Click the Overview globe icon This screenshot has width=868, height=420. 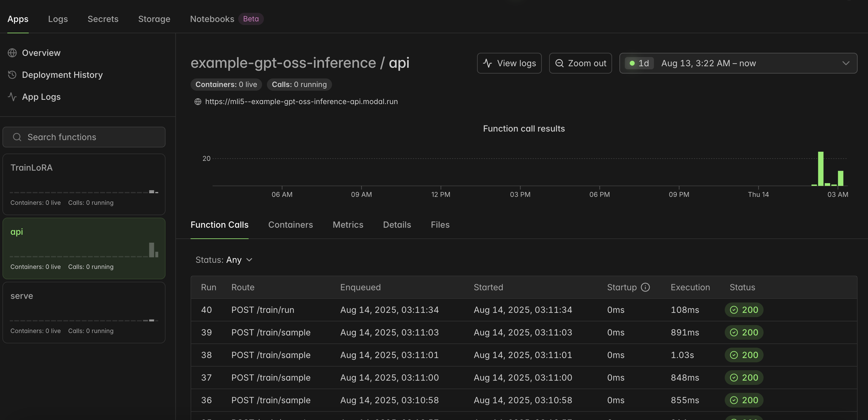(12, 53)
